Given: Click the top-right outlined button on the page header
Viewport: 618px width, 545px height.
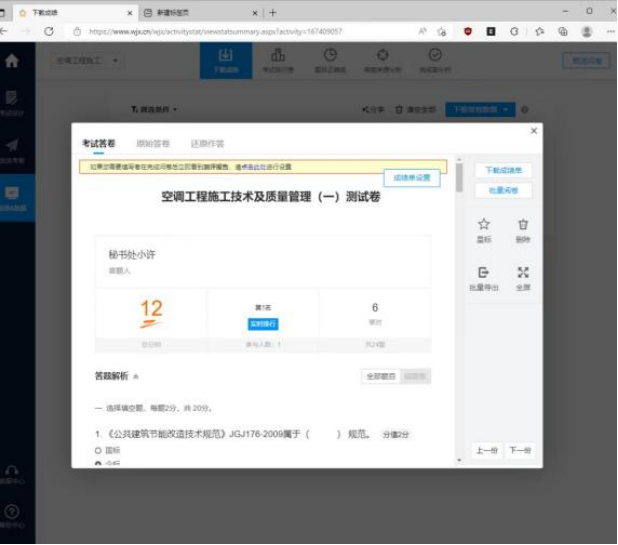Looking at the screenshot, I should tap(586, 61).
